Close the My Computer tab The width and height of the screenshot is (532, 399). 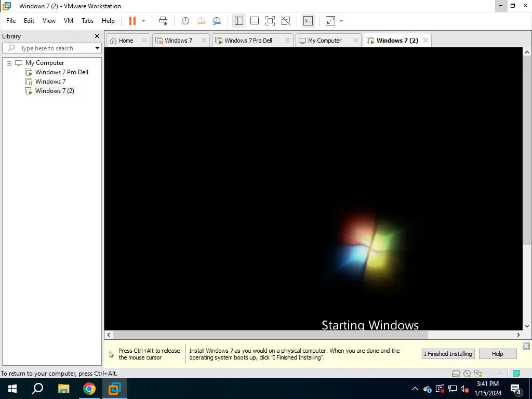tap(355, 41)
